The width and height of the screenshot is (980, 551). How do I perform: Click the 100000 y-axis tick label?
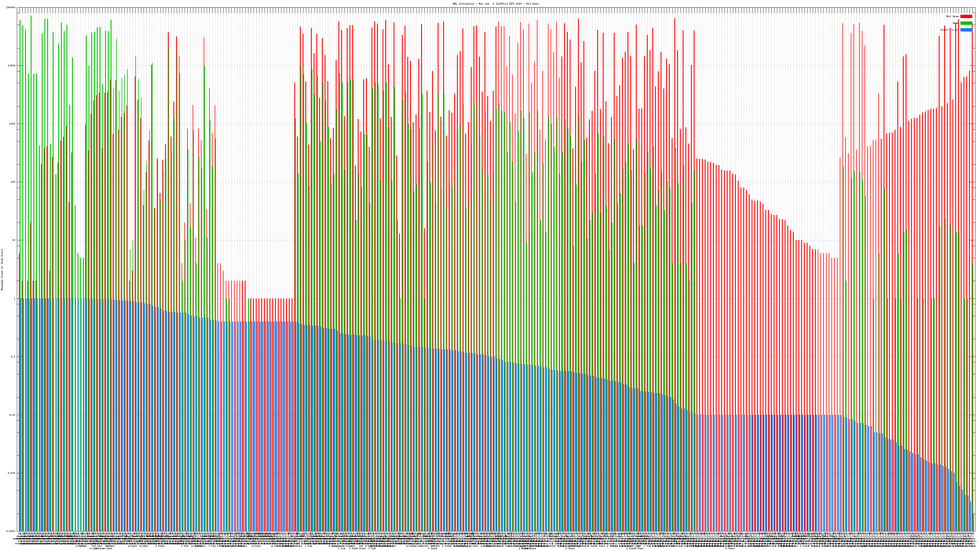pyautogui.click(x=11, y=7)
